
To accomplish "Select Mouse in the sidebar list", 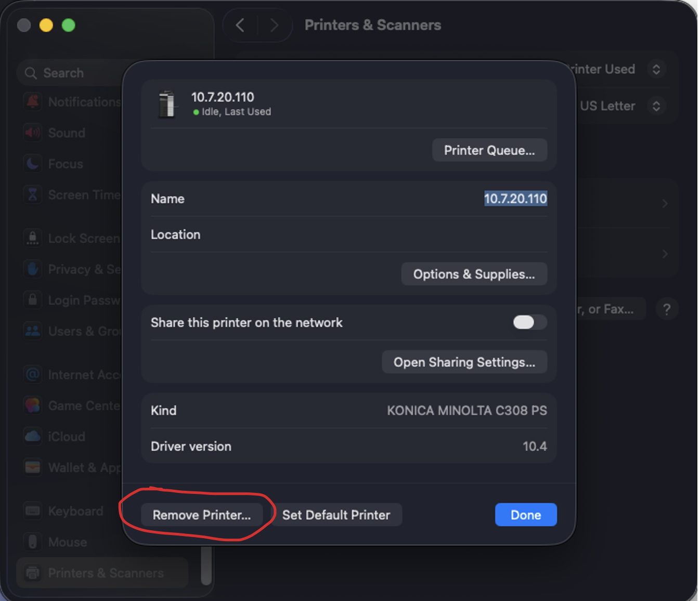I will point(67,542).
